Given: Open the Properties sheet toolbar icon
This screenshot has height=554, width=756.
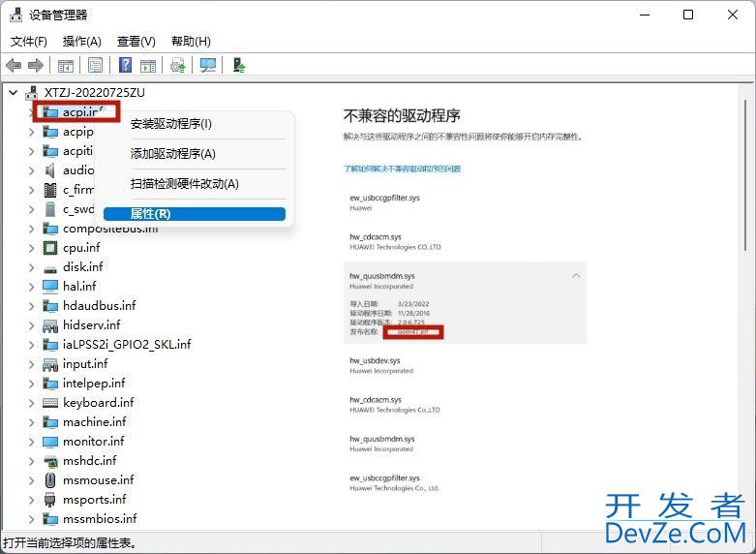Looking at the screenshot, I should coord(95,65).
